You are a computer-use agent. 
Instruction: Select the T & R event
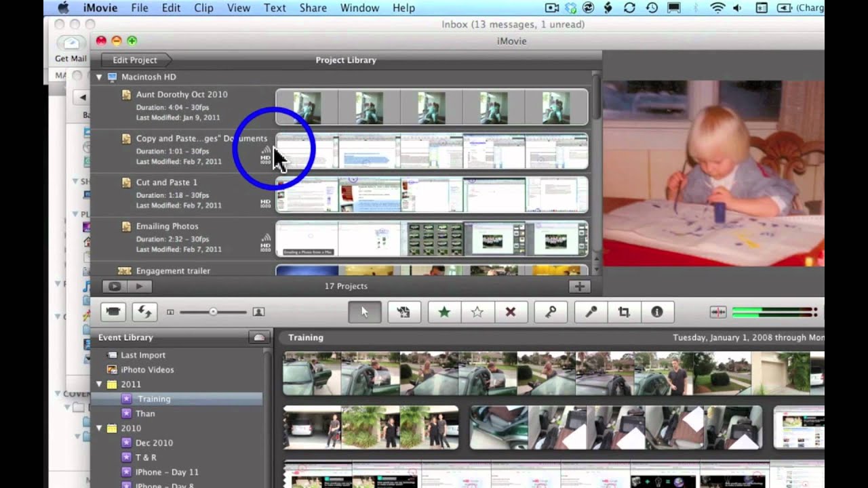(146, 457)
